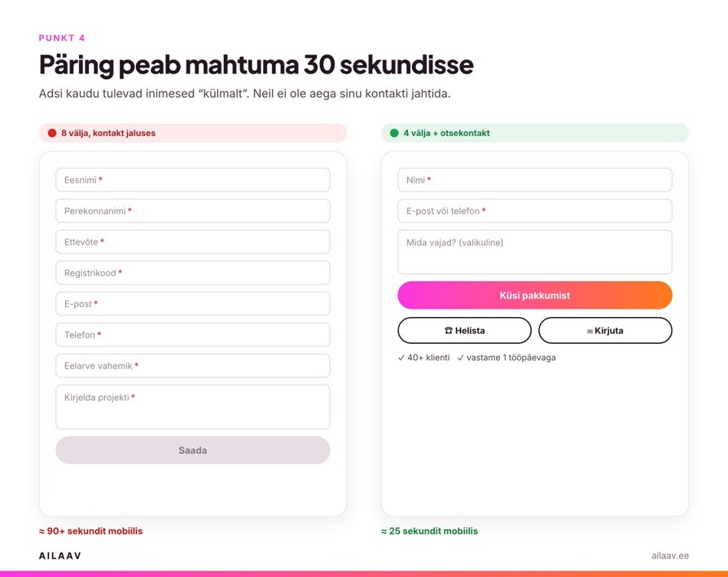Focus the Nimi field in right form

(535, 180)
